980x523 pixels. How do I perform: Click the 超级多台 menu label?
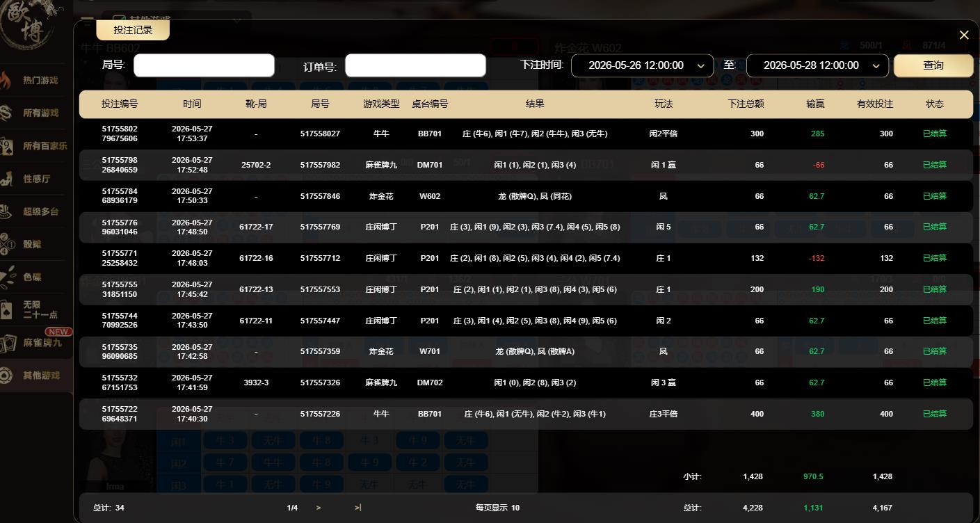40,211
